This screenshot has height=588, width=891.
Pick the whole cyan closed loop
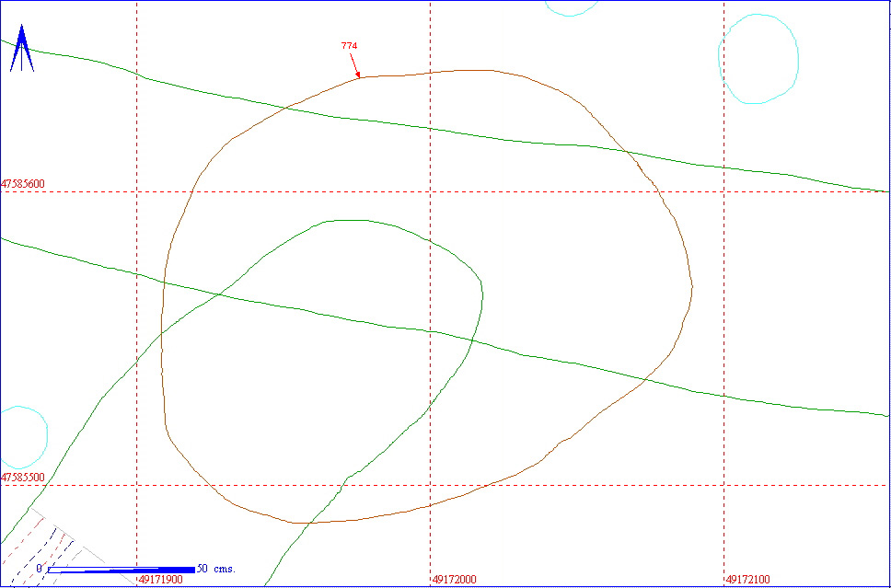pos(758,59)
